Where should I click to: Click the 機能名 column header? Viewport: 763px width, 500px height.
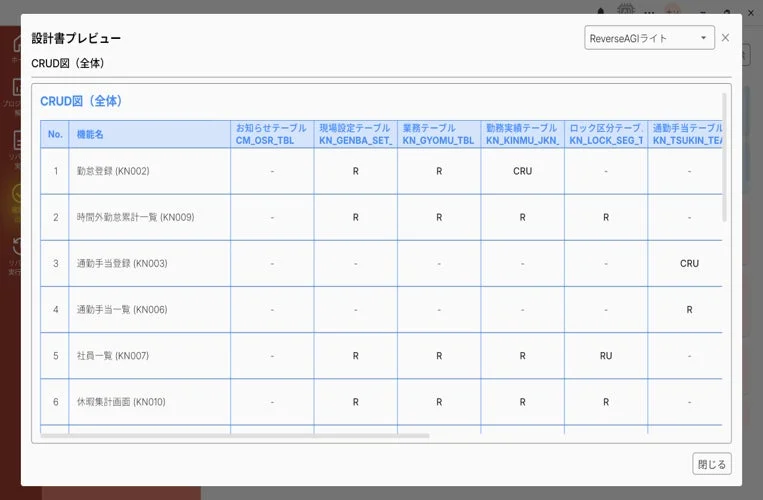[90, 135]
